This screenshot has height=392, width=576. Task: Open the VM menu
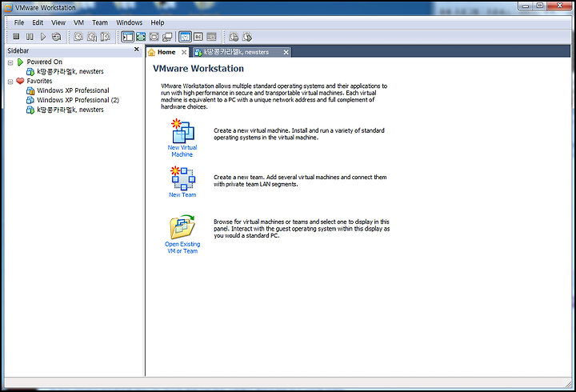point(78,22)
